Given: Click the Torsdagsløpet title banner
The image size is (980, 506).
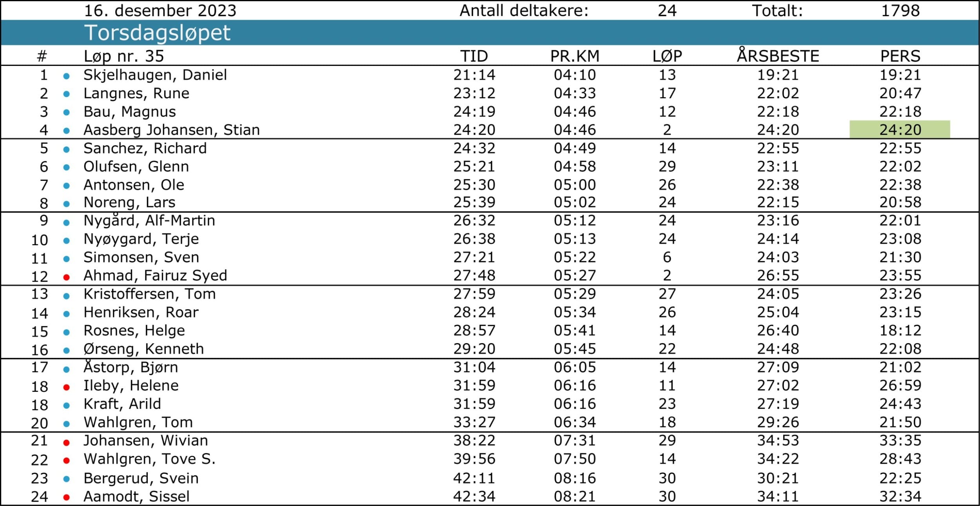Looking at the screenshot, I should point(490,33).
